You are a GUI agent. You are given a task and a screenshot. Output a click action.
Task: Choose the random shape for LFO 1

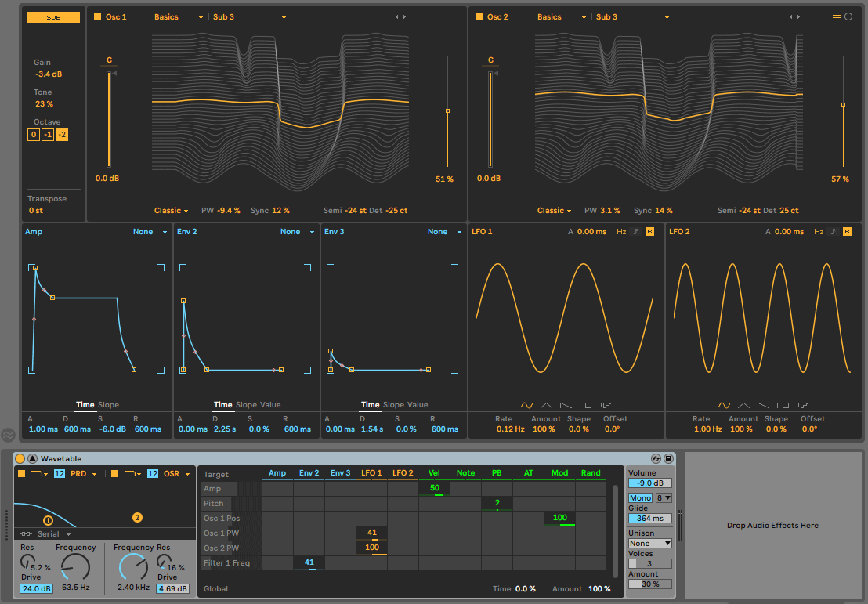pyautogui.click(x=605, y=405)
